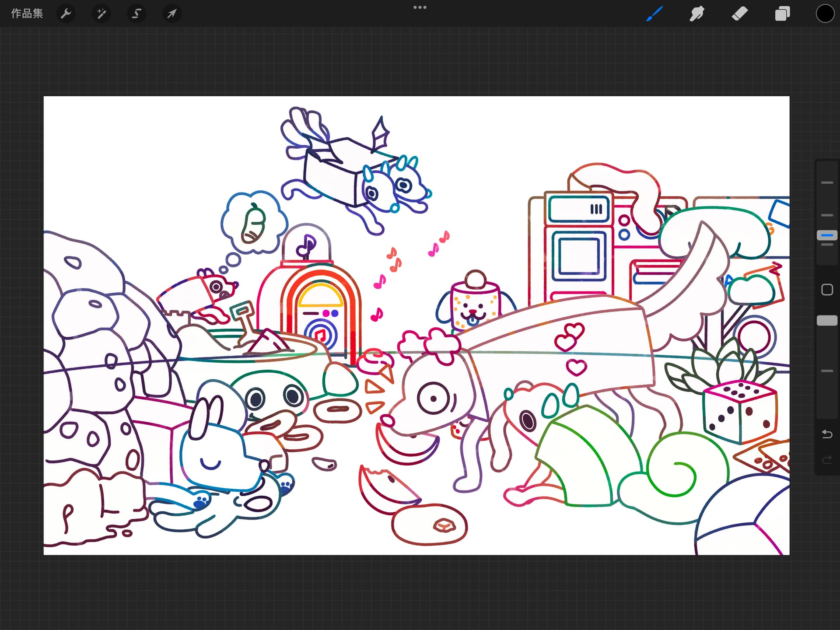Jump to the topmost brush size notch
The image size is (840, 630).
[827, 182]
